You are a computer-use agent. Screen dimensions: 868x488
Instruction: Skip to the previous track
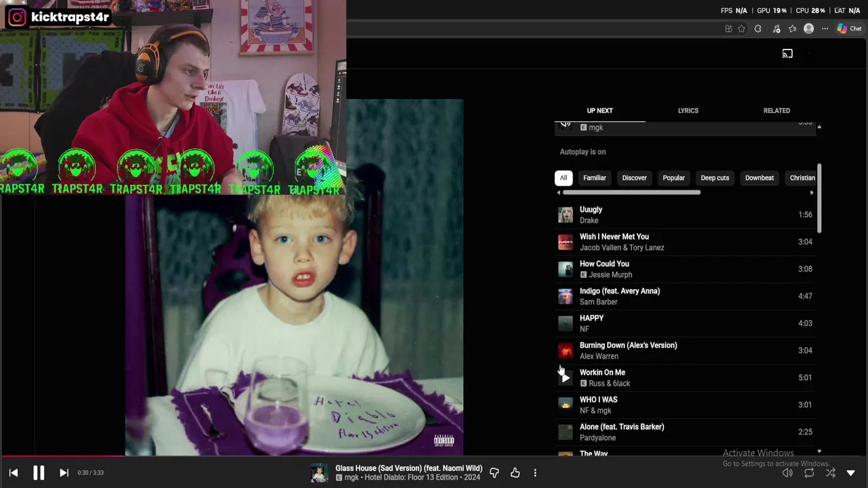14,472
